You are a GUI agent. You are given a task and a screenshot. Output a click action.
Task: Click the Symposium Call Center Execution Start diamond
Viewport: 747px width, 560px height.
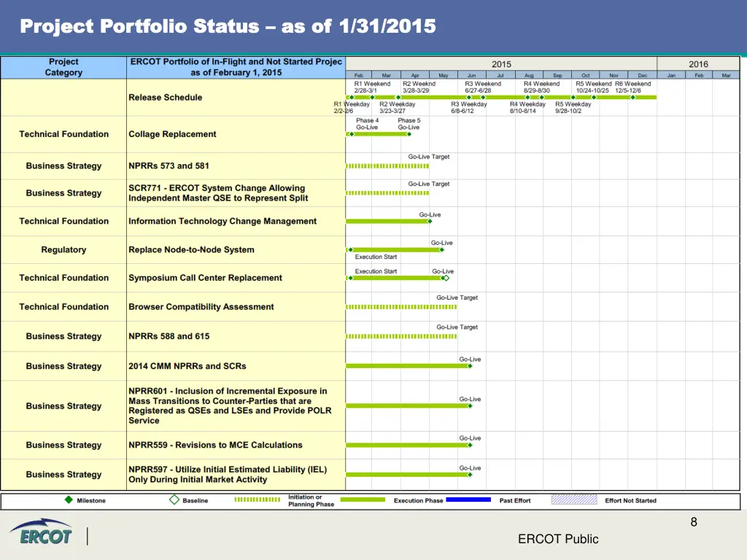coord(351,278)
